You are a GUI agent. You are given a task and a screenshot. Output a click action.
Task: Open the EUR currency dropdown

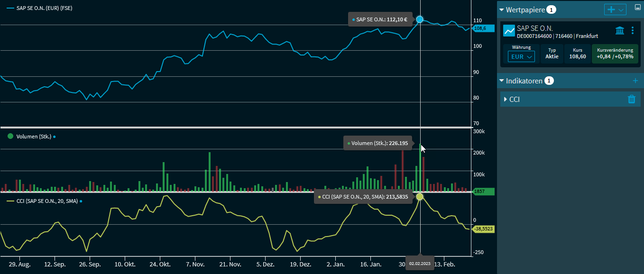[x=521, y=56]
